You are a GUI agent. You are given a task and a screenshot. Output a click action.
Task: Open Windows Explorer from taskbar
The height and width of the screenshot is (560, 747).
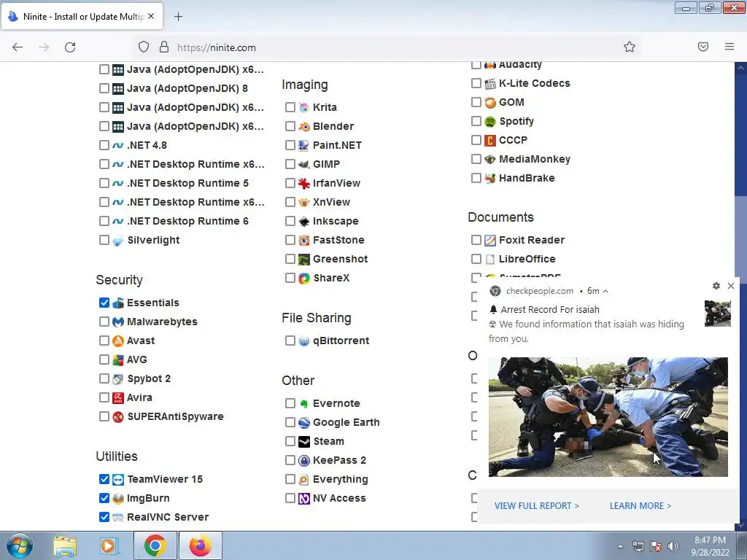[x=65, y=545]
